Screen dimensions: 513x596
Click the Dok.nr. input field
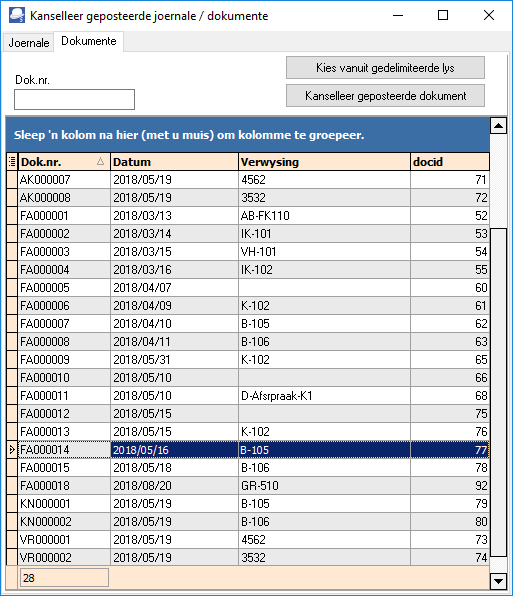[74, 100]
